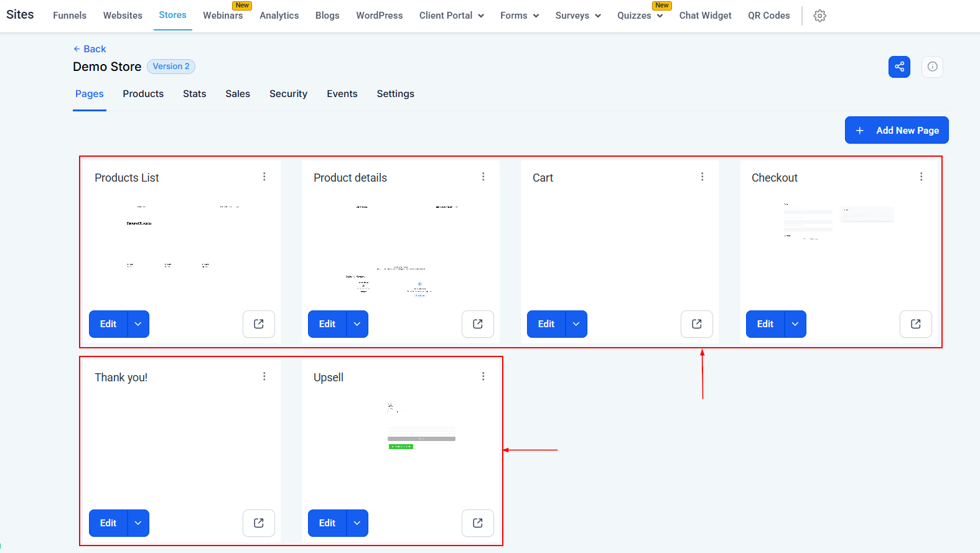This screenshot has width=980, height=553.
Task: Switch to the Security tab
Action: tap(288, 94)
